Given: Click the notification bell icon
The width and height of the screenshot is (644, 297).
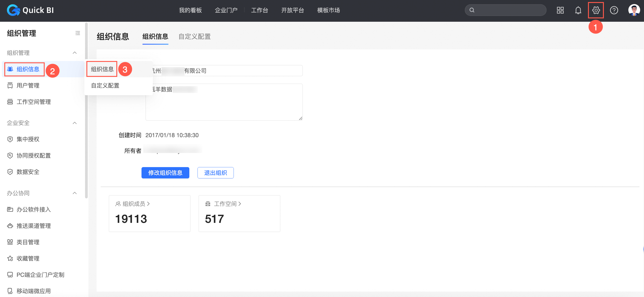Looking at the screenshot, I should point(578,10).
